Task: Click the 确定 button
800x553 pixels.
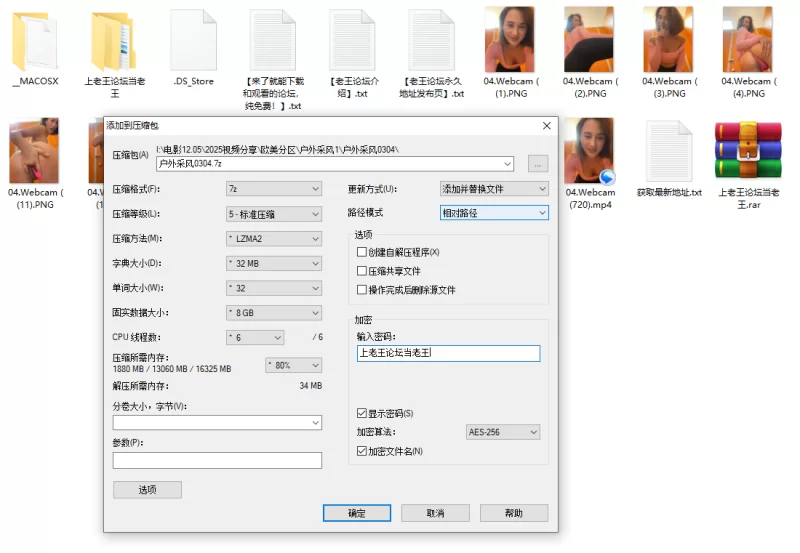Action: (357, 513)
